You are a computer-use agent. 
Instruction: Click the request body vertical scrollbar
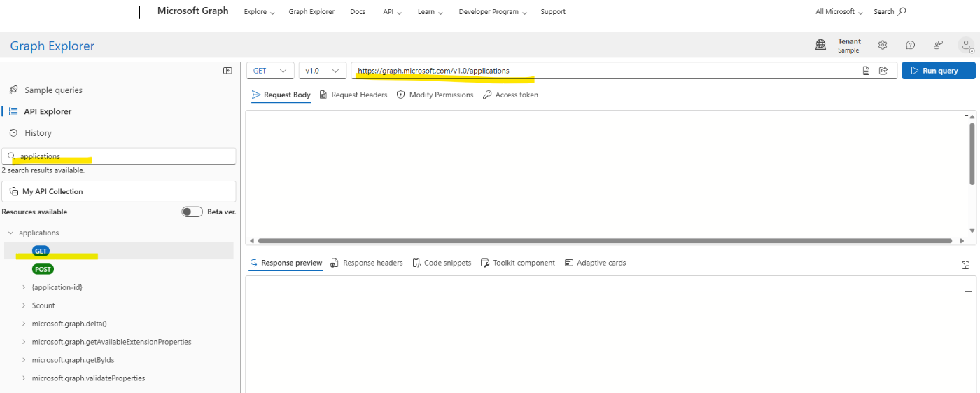pyautogui.click(x=972, y=154)
